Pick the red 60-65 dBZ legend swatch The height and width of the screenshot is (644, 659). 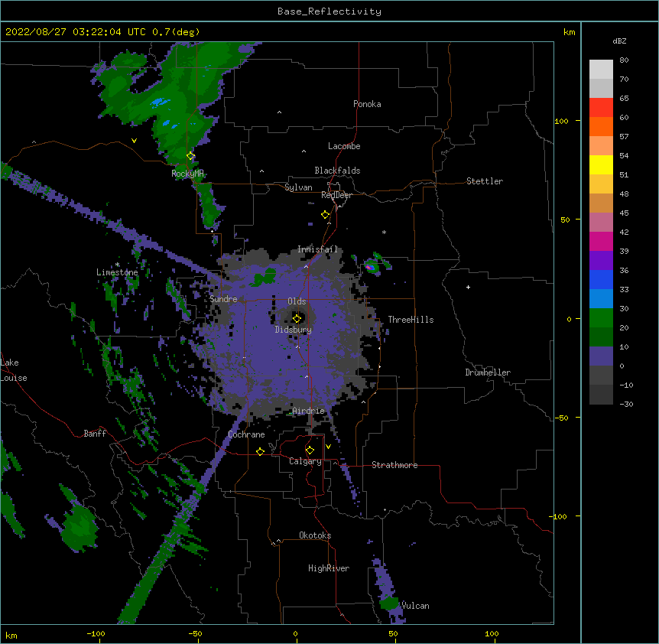pos(601,108)
